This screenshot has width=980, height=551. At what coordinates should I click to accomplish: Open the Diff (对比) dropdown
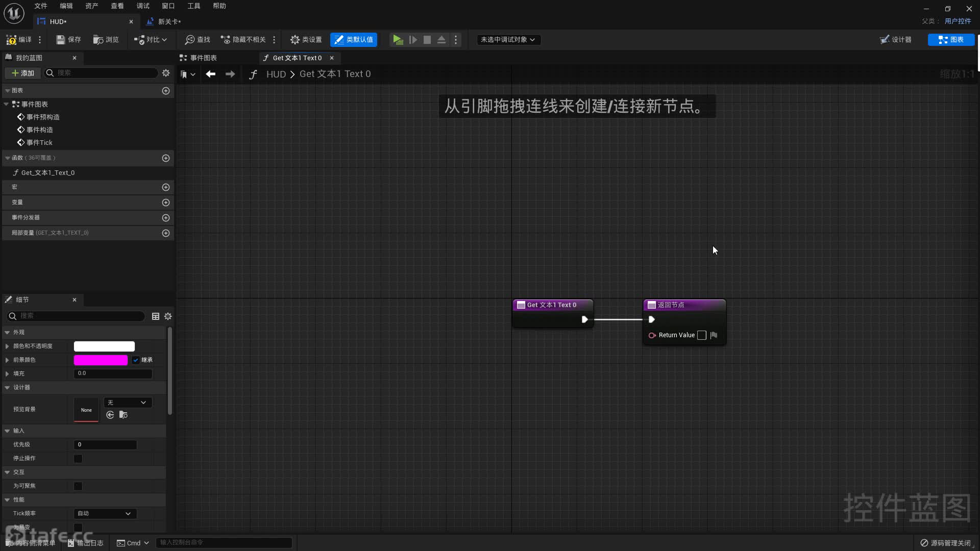[151, 39]
